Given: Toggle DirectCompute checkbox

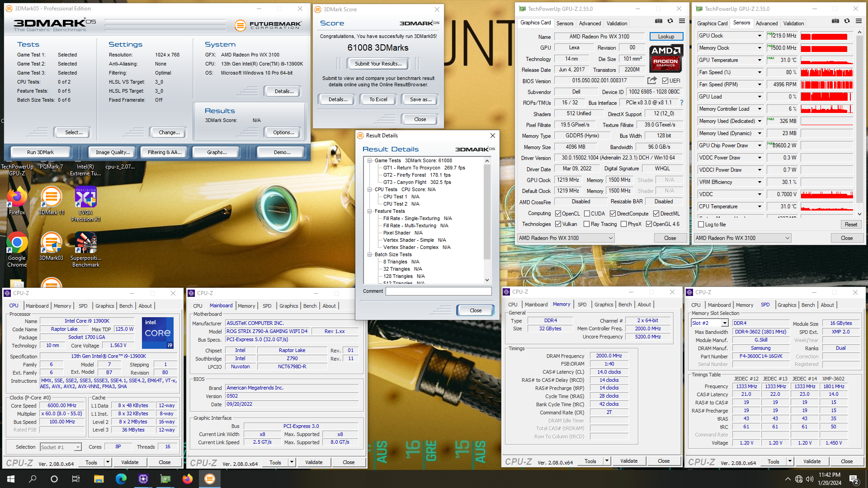Looking at the screenshot, I should [x=613, y=214].
